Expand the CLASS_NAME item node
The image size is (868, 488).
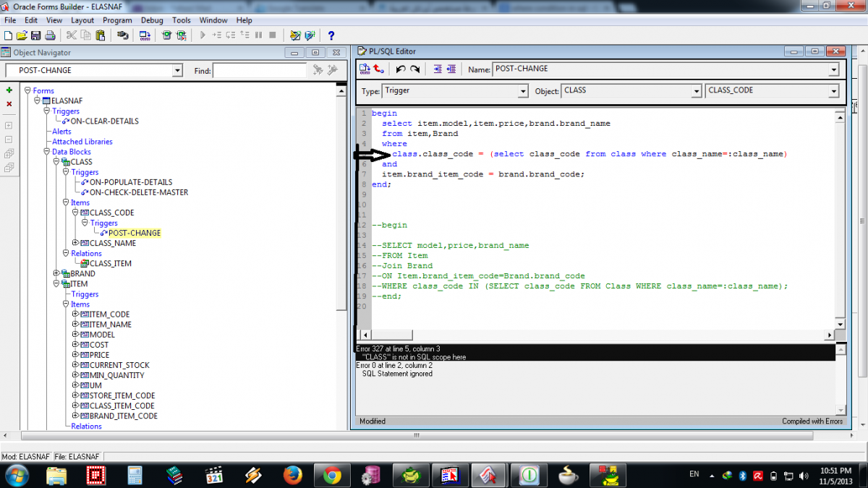75,243
